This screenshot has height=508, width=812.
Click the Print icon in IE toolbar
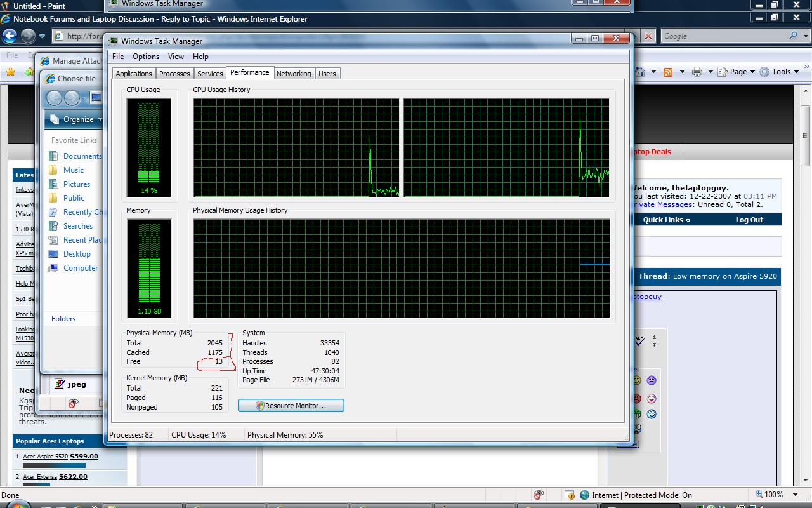[697, 72]
